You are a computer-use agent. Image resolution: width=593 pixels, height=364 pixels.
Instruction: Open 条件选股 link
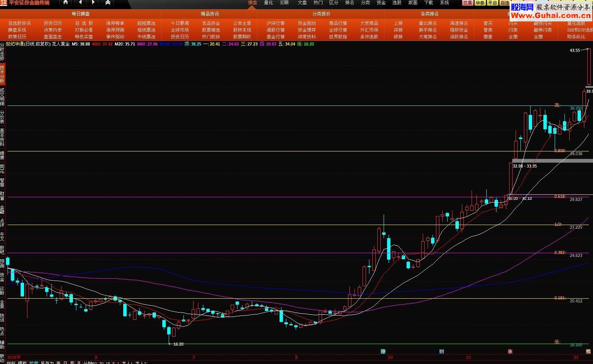point(369,37)
